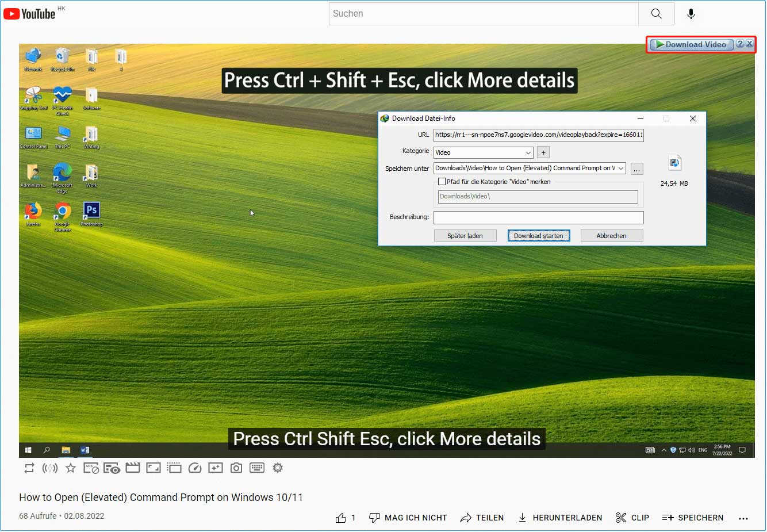Open the playback speed gauge icon
This screenshot has height=532, width=767.
coord(195,468)
